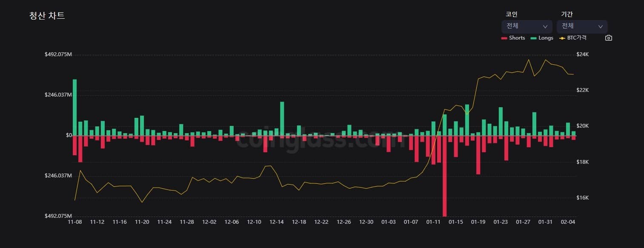
Task: Click the $24K label on right axis
Action: 582,54
